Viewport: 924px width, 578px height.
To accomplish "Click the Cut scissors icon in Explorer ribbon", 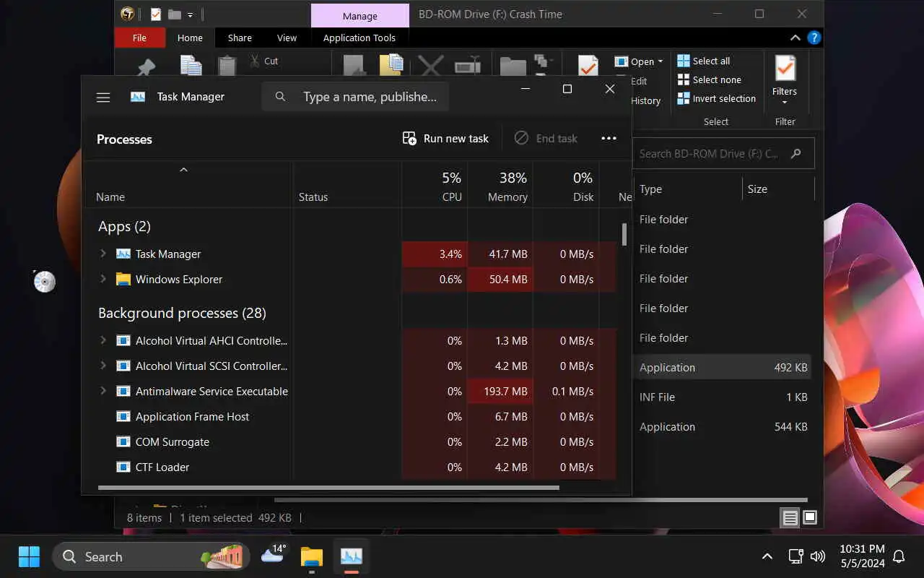I will (x=255, y=61).
